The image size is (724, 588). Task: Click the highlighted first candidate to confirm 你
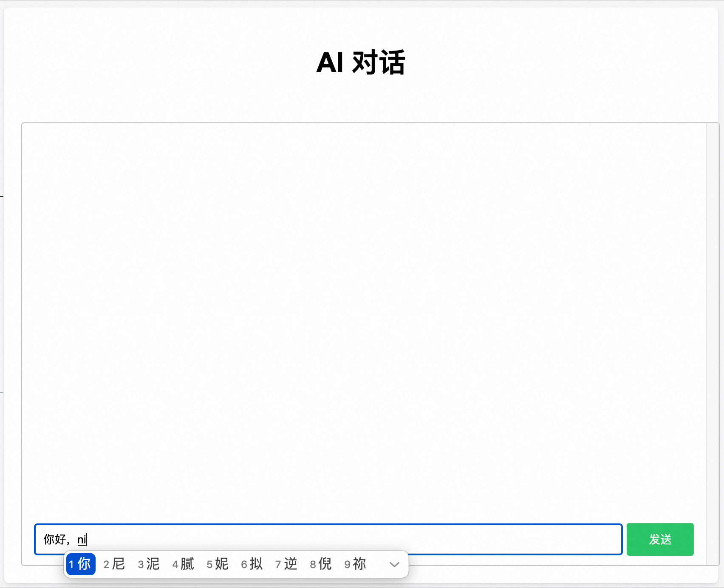pyautogui.click(x=81, y=565)
